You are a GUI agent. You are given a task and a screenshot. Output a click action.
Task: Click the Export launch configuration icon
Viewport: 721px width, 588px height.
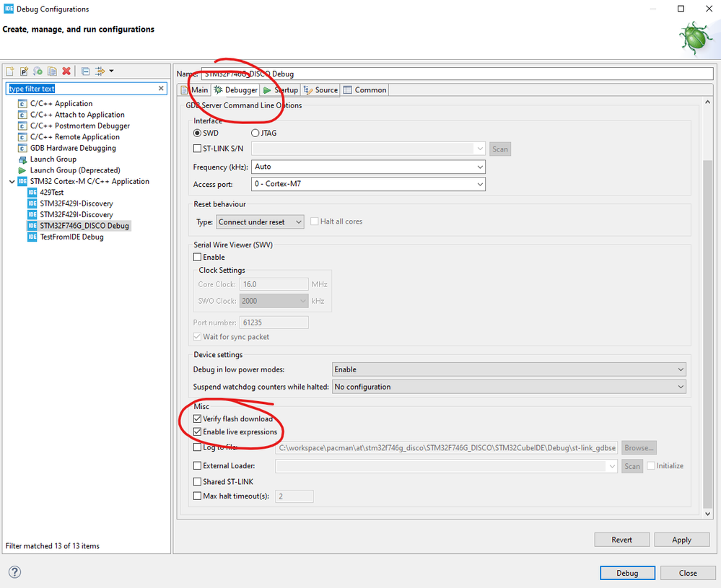pyautogui.click(x=38, y=71)
